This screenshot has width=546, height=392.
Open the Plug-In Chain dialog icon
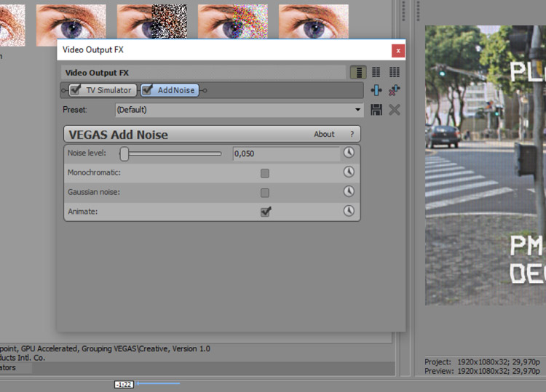(x=376, y=90)
